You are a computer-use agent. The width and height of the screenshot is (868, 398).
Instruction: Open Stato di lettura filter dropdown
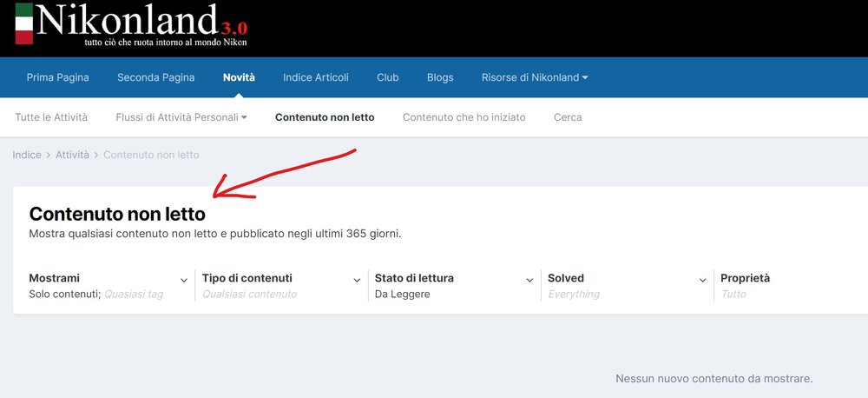454,286
